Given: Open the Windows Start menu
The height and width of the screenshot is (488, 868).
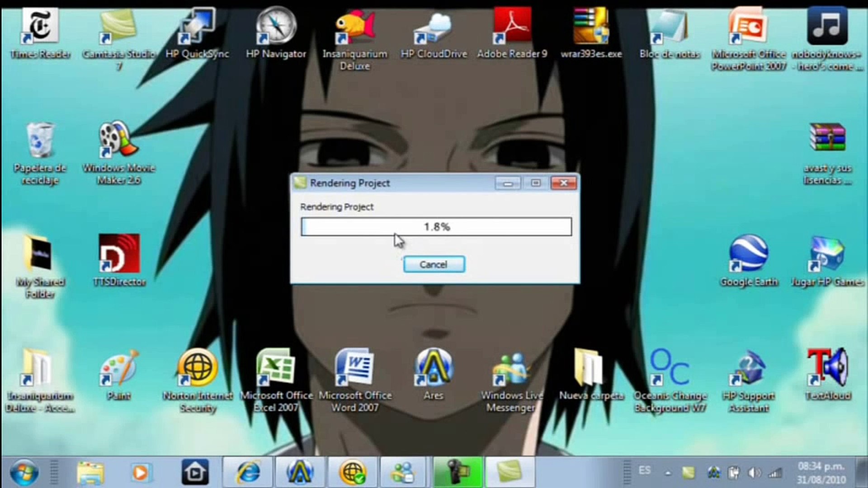Looking at the screenshot, I should pos(24,473).
